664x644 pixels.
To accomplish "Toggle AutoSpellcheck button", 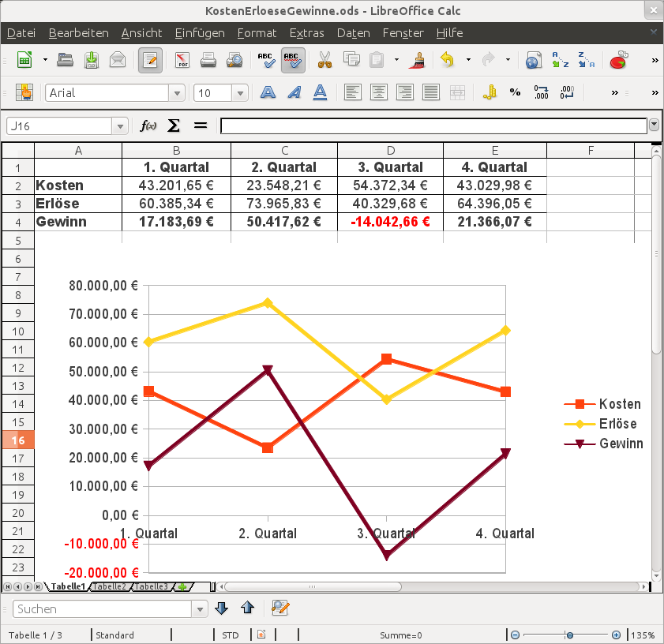I will [293, 60].
